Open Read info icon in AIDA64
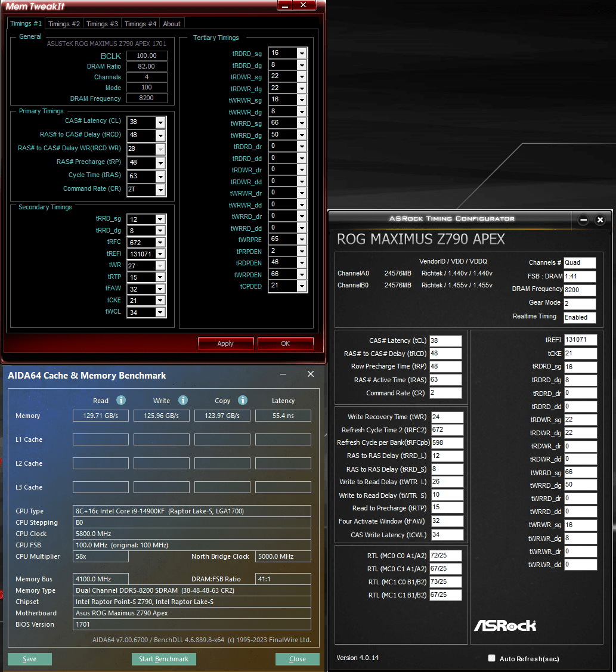The width and height of the screenshot is (616, 672). [121, 400]
